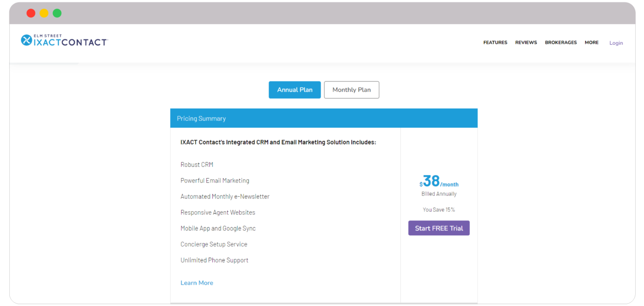Screen dimensions: 644x306
Task: Click the Learn More link
Action: (197, 283)
